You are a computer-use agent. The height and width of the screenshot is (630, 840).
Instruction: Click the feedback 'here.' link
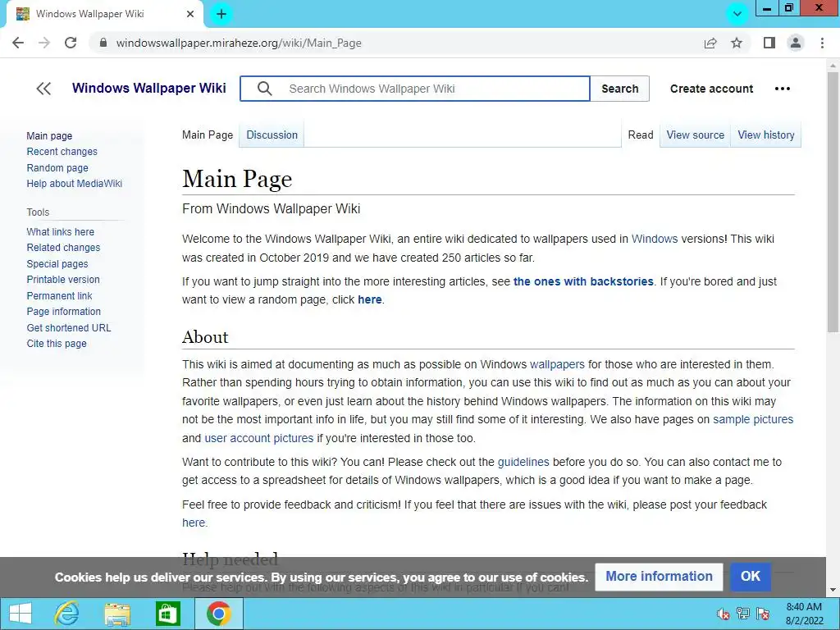pos(194,523)
